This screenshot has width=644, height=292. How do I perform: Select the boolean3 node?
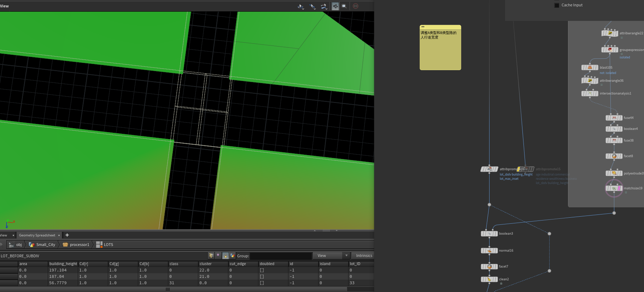pyautogui.click(x=489, y=234)
